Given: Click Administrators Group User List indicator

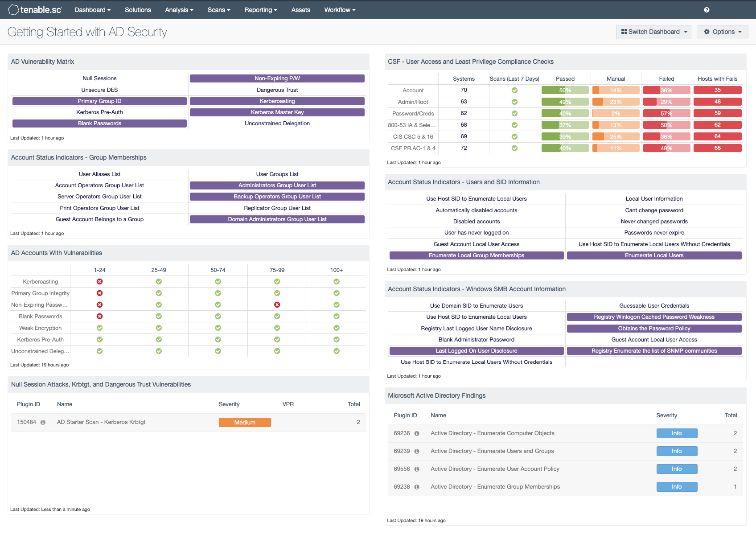Looking at the screenshot, I should click(x=277, y=185).
